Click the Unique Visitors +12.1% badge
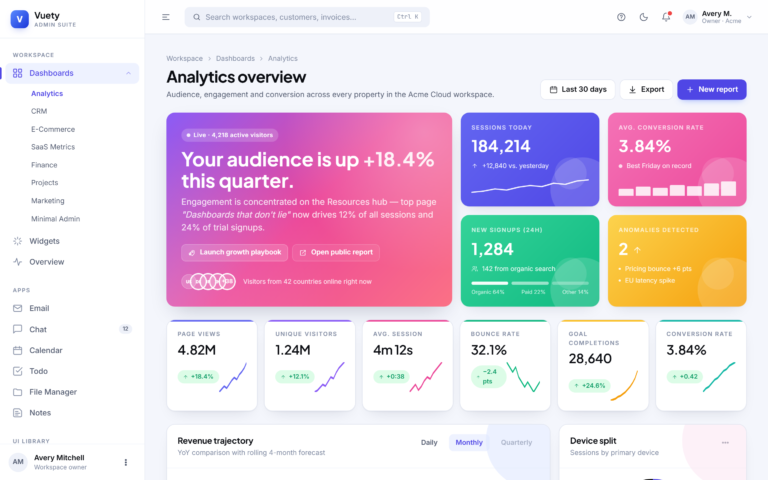 (x=295, y=377)
